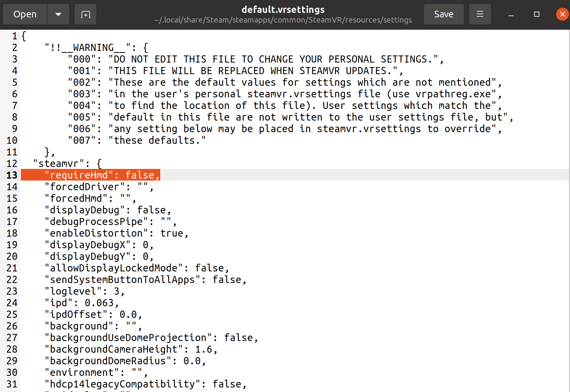Expand the recent files dropdown arrow

coord(58,14)
